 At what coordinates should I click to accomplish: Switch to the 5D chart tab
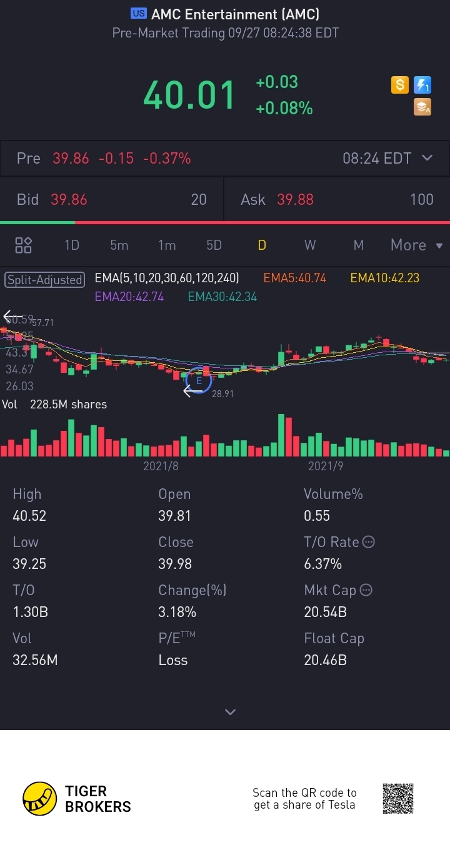pyautogui.click(x=214, y=245)
